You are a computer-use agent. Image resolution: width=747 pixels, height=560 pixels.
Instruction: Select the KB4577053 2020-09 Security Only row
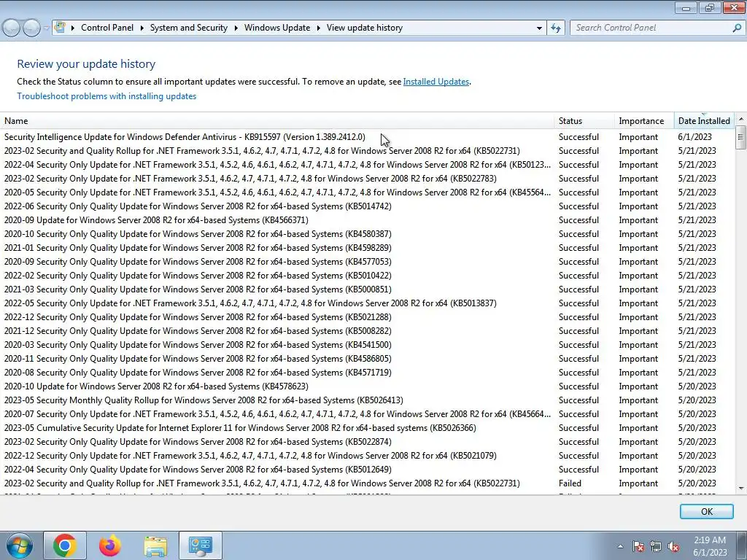click(367, 262)
